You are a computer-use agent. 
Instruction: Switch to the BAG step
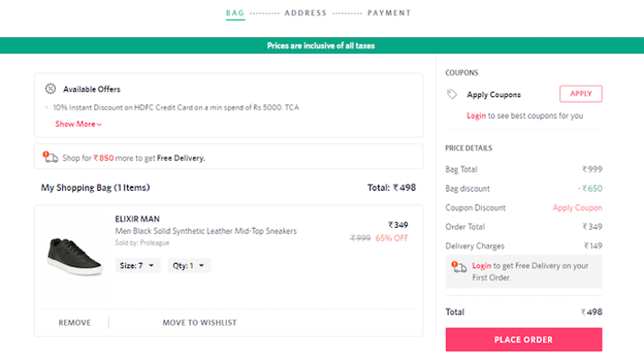pos(235,13)
